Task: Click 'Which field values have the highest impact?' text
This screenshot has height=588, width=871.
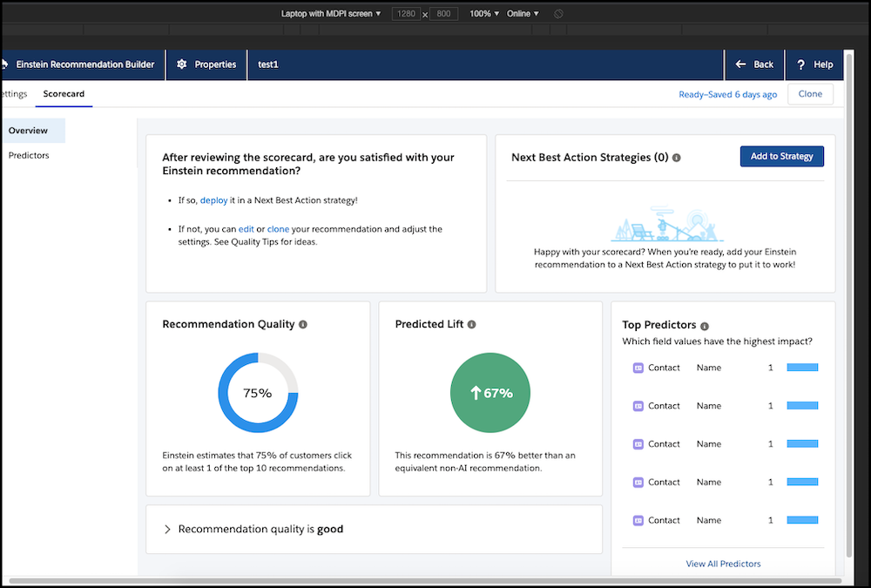Action: tap(717, 341)
